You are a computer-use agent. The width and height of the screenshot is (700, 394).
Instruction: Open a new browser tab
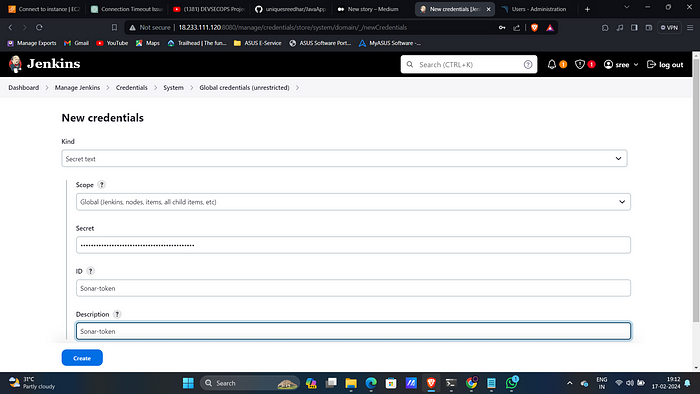(x=587, y=9)
